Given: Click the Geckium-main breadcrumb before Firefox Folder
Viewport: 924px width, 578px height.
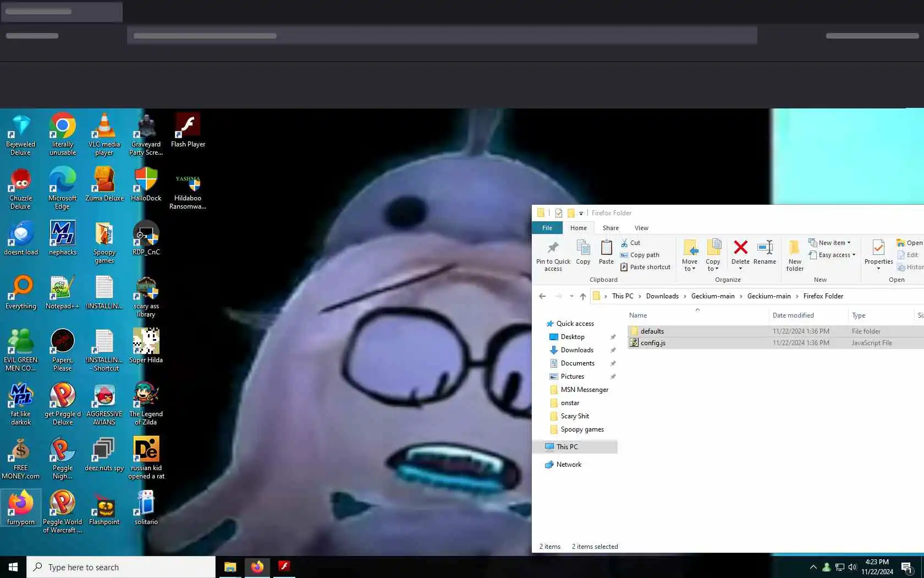Looking at the screenshot, I should coord(769,296).
